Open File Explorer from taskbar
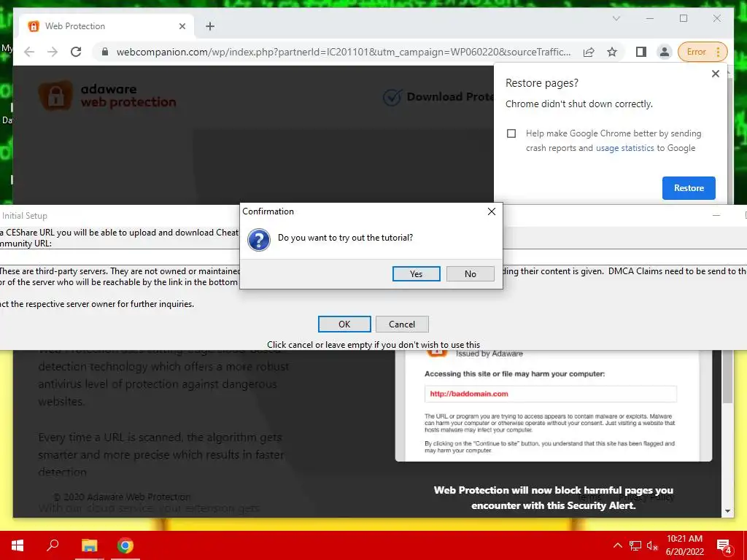The width and height of the screenshot is (747, 560). pos(89,545)
